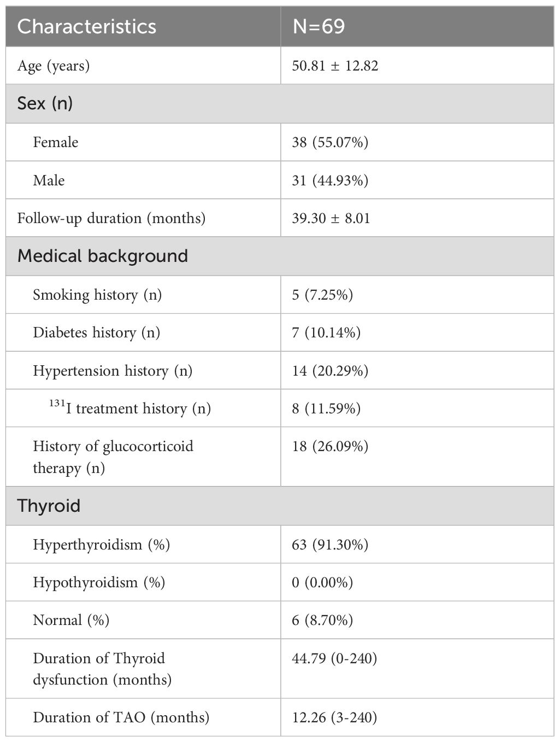Image resolution: width=560 pixels, height=742 pixels.
Task: Click the Characteristics column header
Action: [x=87, y=27]
